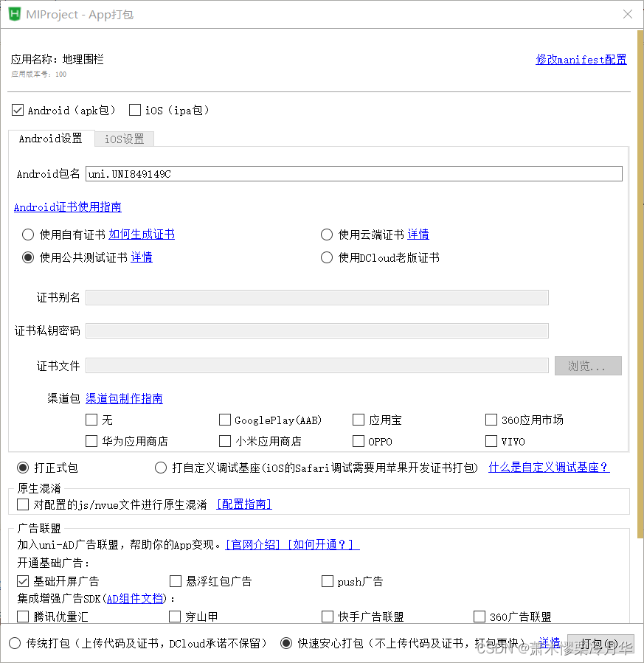The width and height of the screenshot is (644, 663).
Task: Open 详情 link beside 使用公共测试证书
Action: coord(142,257)
